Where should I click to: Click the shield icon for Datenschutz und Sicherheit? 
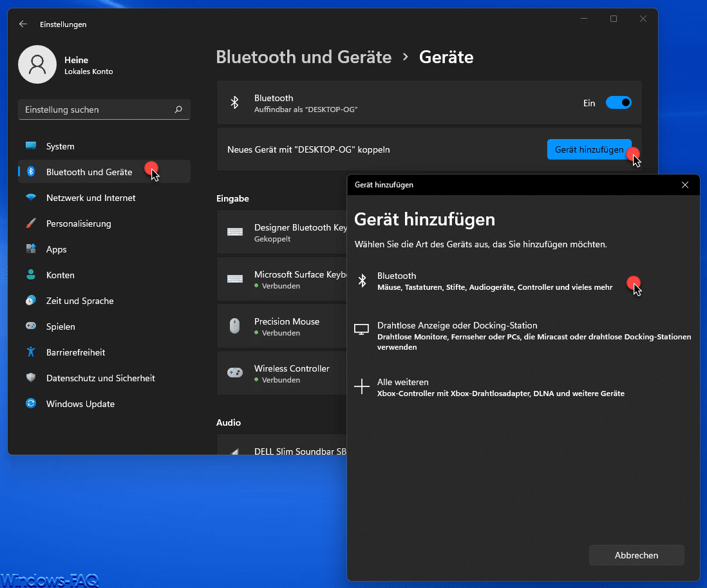coord(31,377)
